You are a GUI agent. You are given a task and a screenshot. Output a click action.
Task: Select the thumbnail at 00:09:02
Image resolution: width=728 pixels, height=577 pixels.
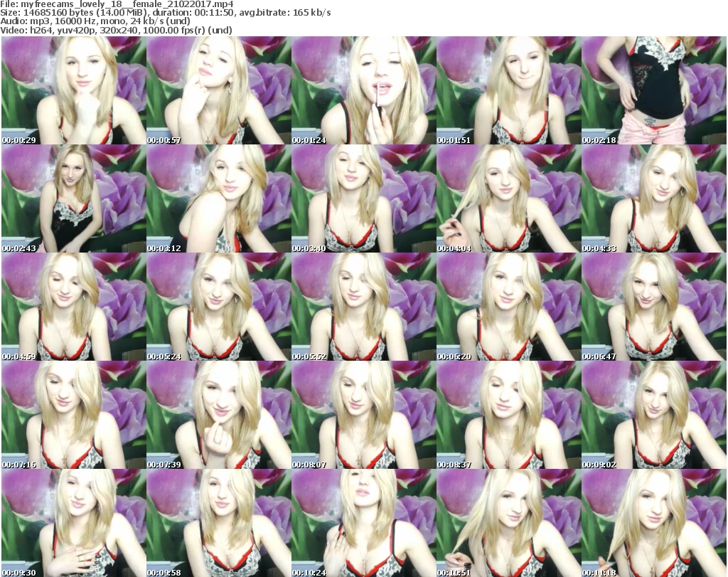coord(654,415)
